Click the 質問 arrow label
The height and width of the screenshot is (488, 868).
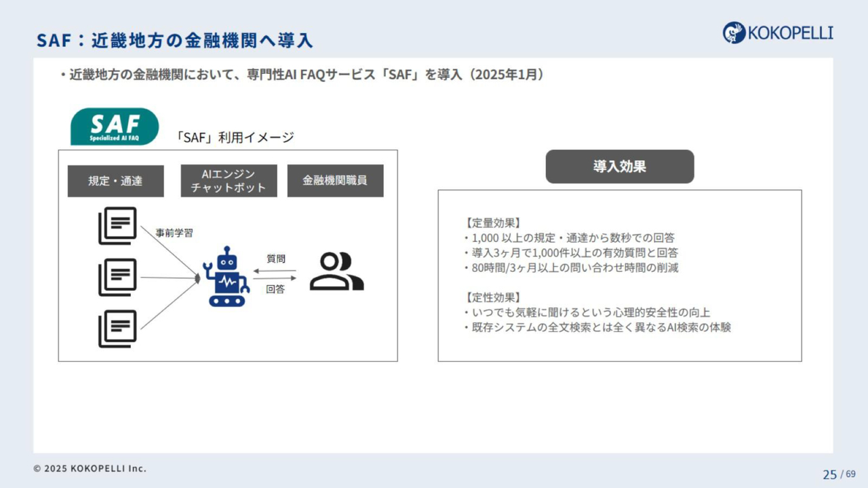coord(275,258)
